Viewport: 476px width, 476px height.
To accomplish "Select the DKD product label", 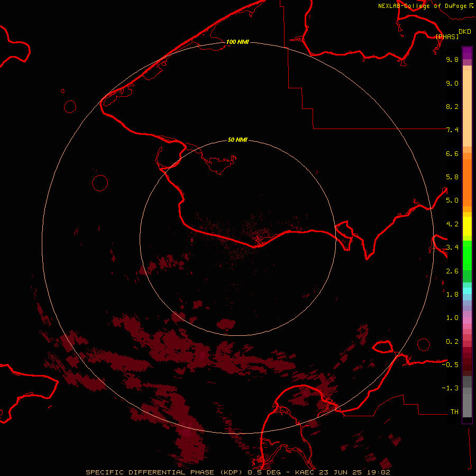I will pyautogui.click(x=465, y=31).
